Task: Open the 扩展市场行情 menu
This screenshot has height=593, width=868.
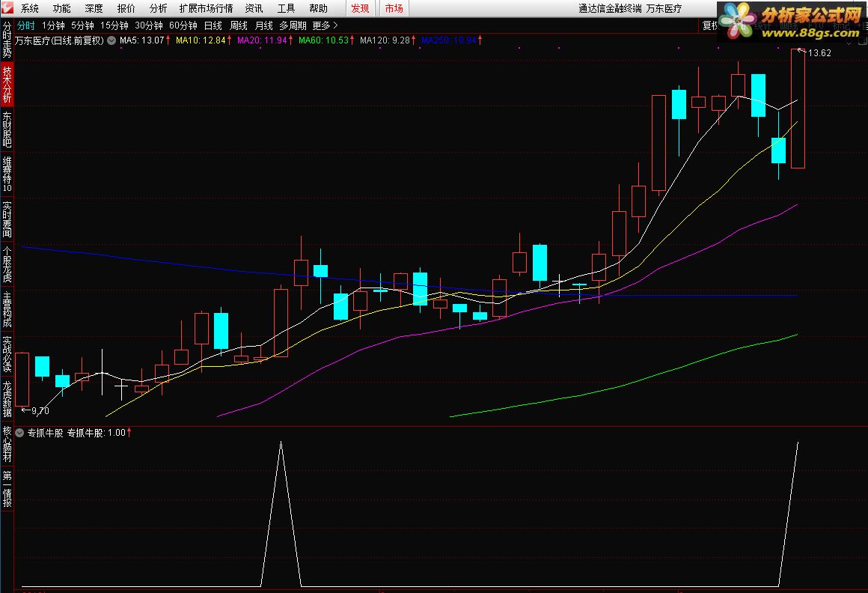Action: tap(206, 8)
